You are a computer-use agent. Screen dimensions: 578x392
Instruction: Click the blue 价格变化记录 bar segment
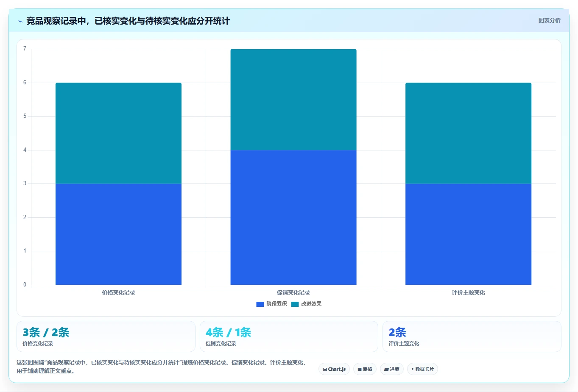[x=118, y=234]
